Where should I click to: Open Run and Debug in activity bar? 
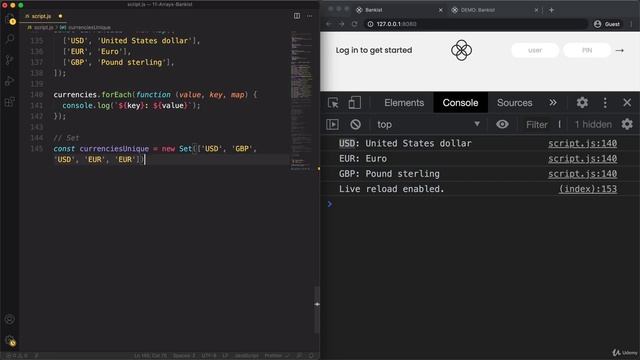point(10,81)
